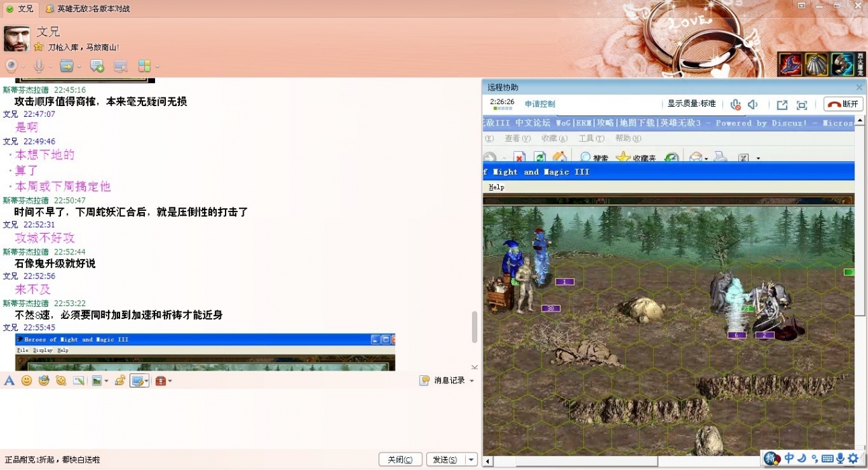Open 文兄's profile avatar
Viewport: 868px width, 470px height.
pyautogui.click(x=17, y=39)
